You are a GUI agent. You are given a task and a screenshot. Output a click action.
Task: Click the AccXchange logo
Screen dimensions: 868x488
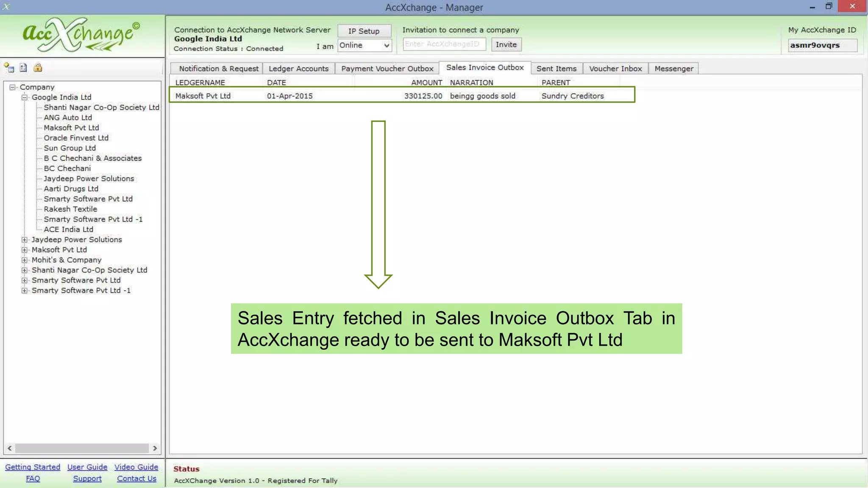[x=81, y=35]
